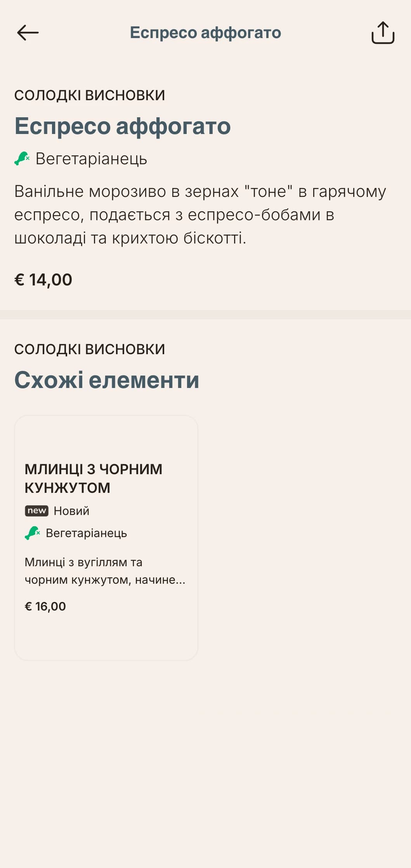Image resolution: width=411 pixels, height=868 pixels.
Task: Click the 'new' badge icon on the card
Action: pos(37,511)
